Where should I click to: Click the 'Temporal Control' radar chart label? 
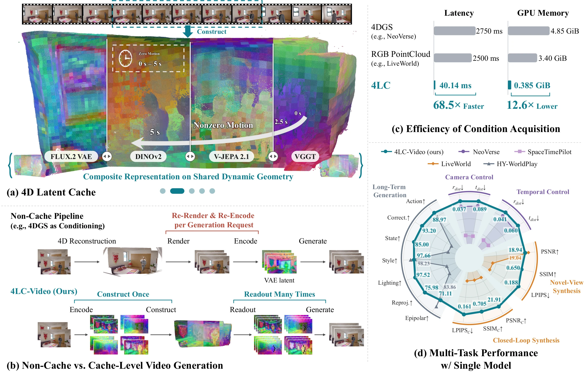tap(543, 192)
